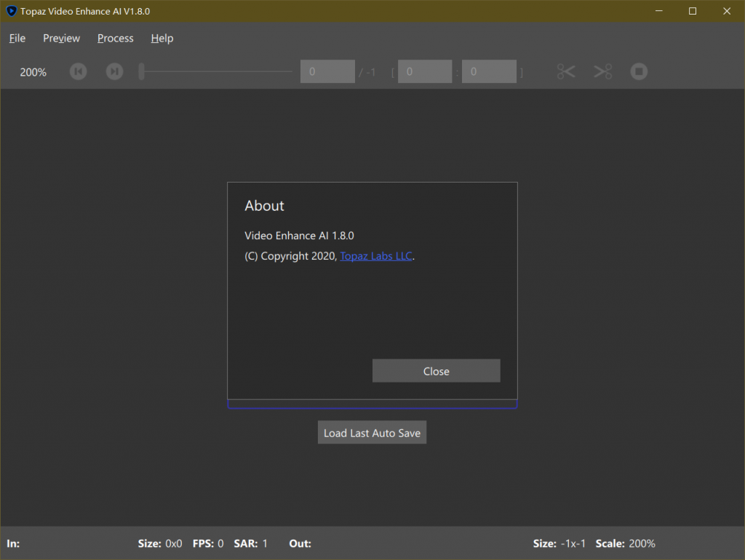Click the 200% zoom level indicator
The height and width of the screenshot is (560, 745).
(x=33, y=72)
